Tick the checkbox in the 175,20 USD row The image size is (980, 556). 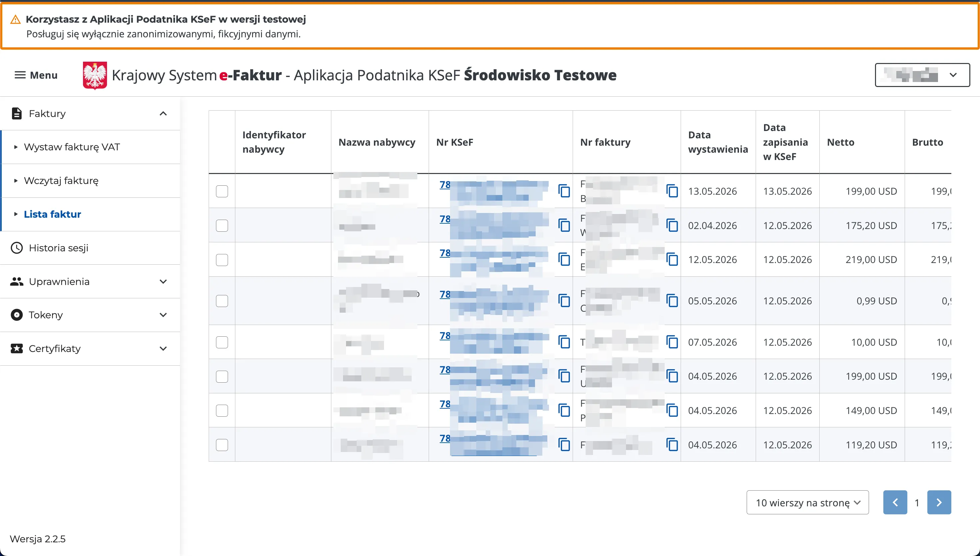pos(222,225)
